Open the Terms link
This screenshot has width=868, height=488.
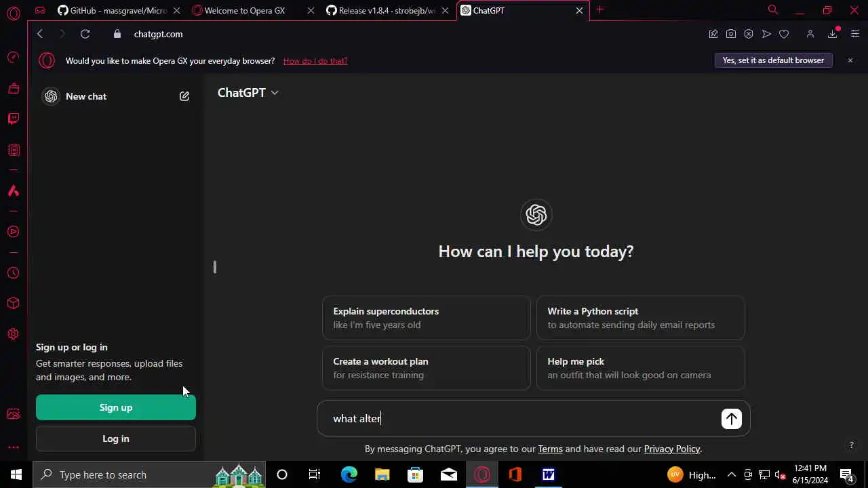[x=550, y=449]
